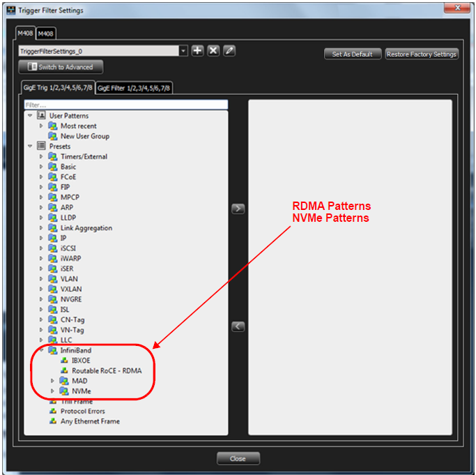Expand the MAD subgroup
This screenshot has width=476, height=475.
pos(52,381)
